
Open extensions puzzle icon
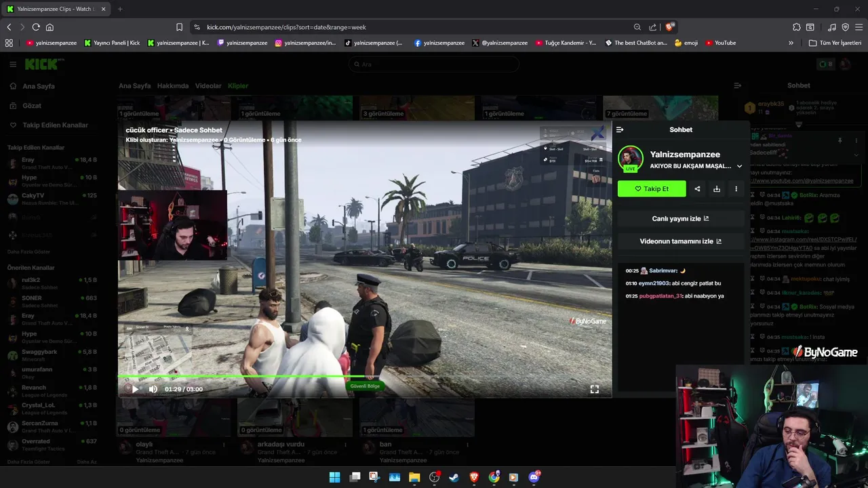point(797,27)
